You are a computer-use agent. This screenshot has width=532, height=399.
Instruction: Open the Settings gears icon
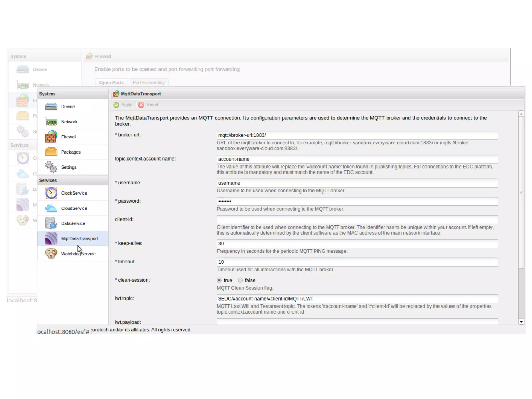(x=51, y=167)
